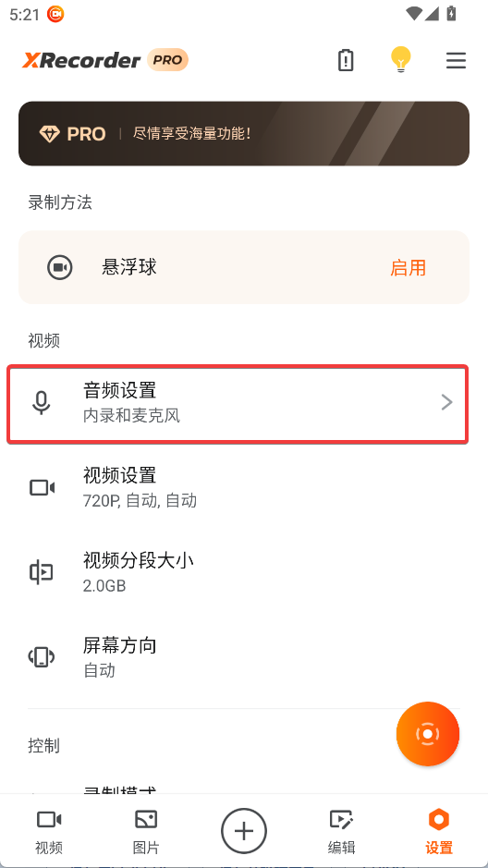Open 屏幕方向 自动 option
The height and width of the screenshot is (868, 488).
click(244, 657)
